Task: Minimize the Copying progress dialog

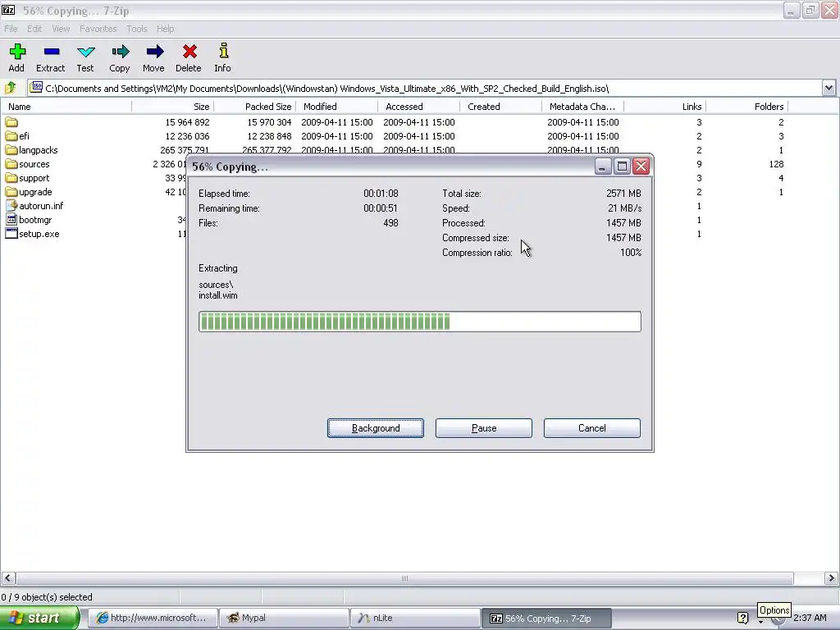Action: tap(603, 167)
